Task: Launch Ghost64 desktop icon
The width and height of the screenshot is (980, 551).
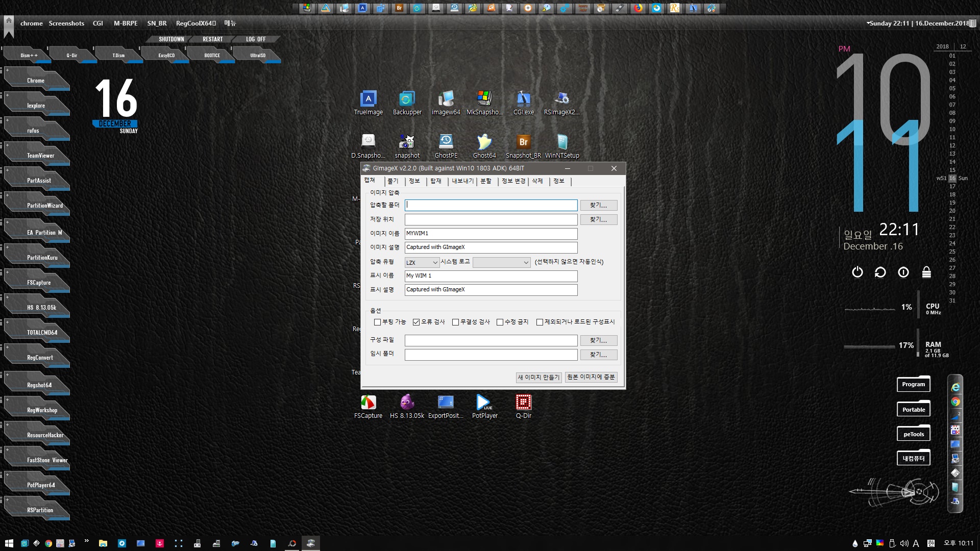Action: point(484,146)
